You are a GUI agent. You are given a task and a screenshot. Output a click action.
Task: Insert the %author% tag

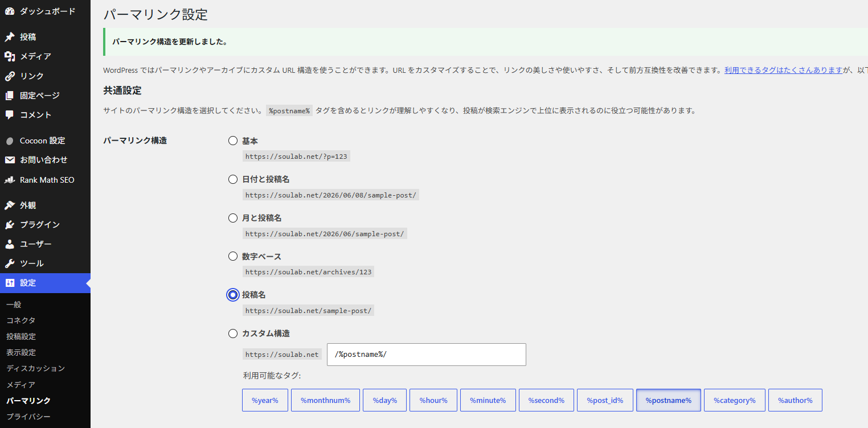[795, 400]
